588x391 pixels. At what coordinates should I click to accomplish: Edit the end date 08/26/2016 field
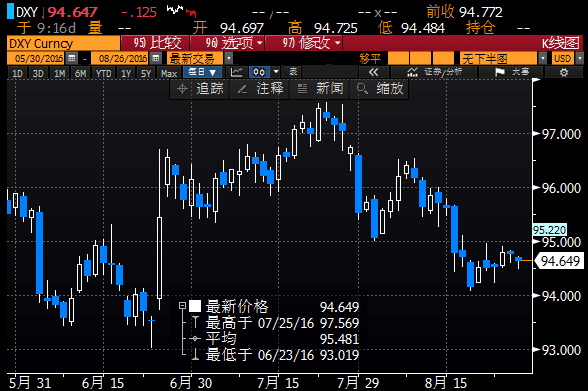(120, 58)
